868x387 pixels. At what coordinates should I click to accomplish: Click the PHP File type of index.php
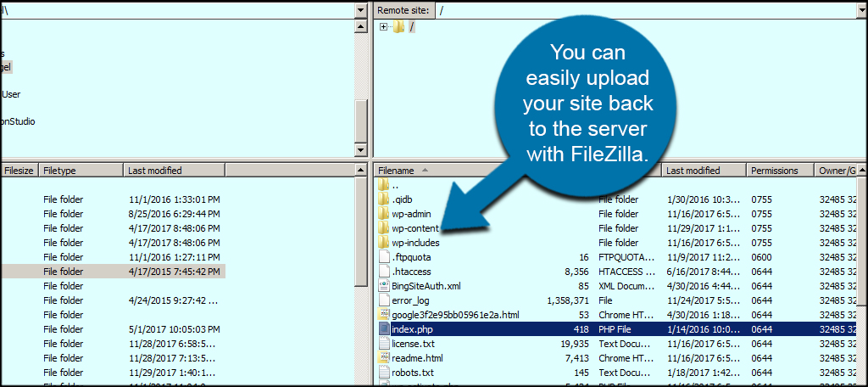coord(615,329)
